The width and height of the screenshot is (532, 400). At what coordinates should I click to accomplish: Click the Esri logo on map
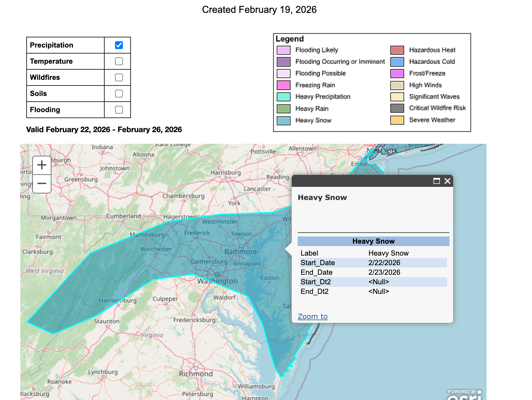464,395
